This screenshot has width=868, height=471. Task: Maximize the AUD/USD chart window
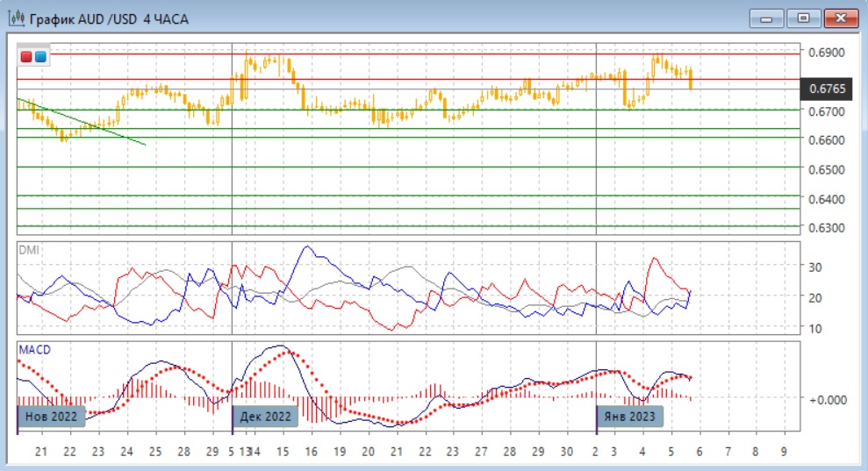tap(802, 18)
